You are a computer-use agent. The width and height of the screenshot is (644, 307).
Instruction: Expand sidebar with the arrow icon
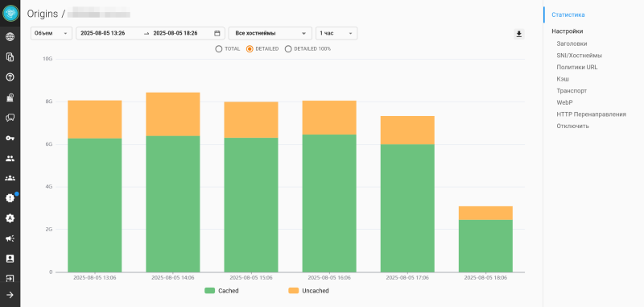click(10, 295)
